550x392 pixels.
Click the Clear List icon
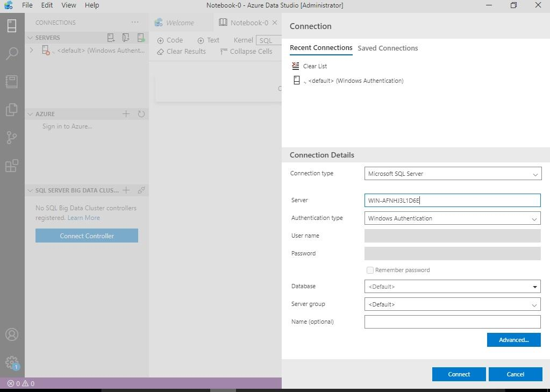296,66
